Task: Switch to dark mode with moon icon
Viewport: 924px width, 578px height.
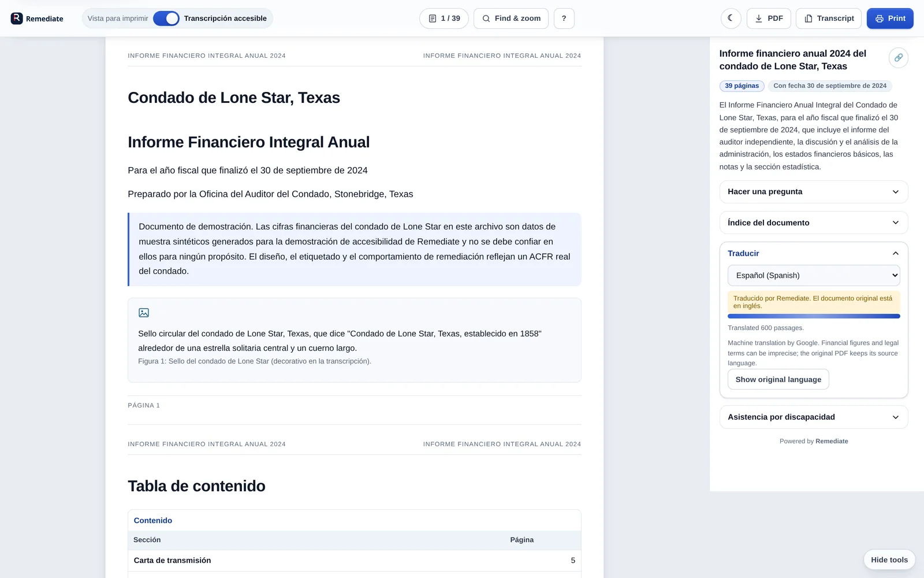Action: (731, 18)
